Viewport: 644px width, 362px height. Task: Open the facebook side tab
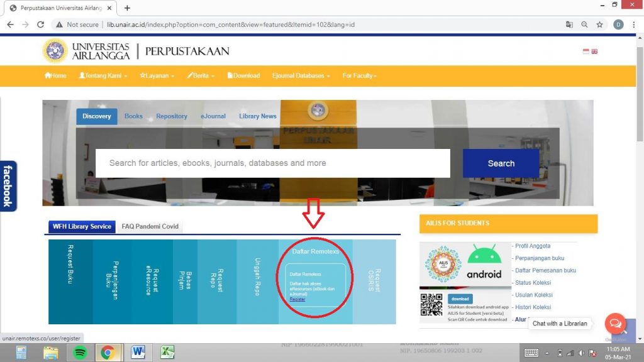click(x=8, y=186)
